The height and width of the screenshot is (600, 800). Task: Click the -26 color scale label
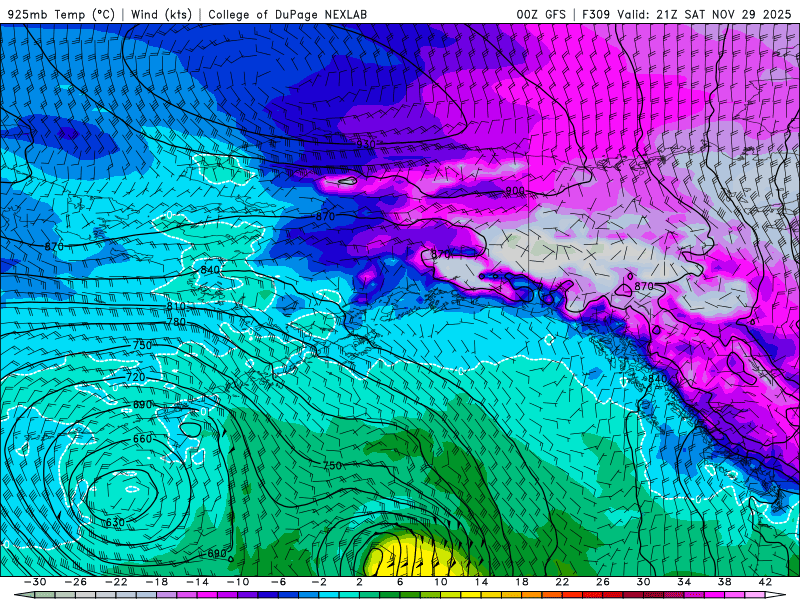pos(76,582)
